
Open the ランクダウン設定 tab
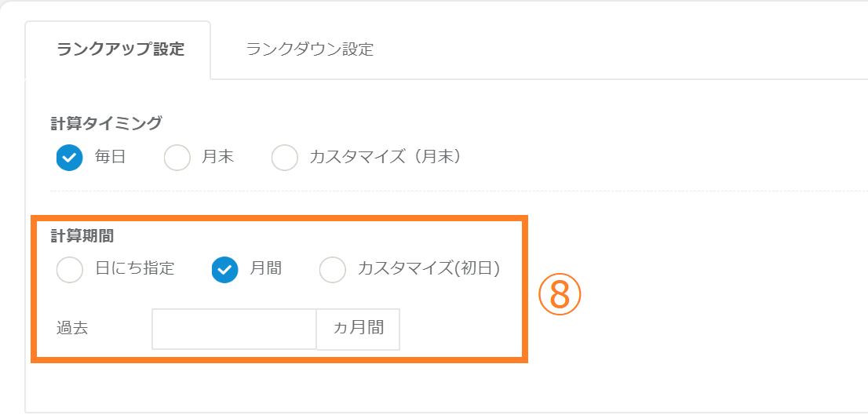click(309, 49)
